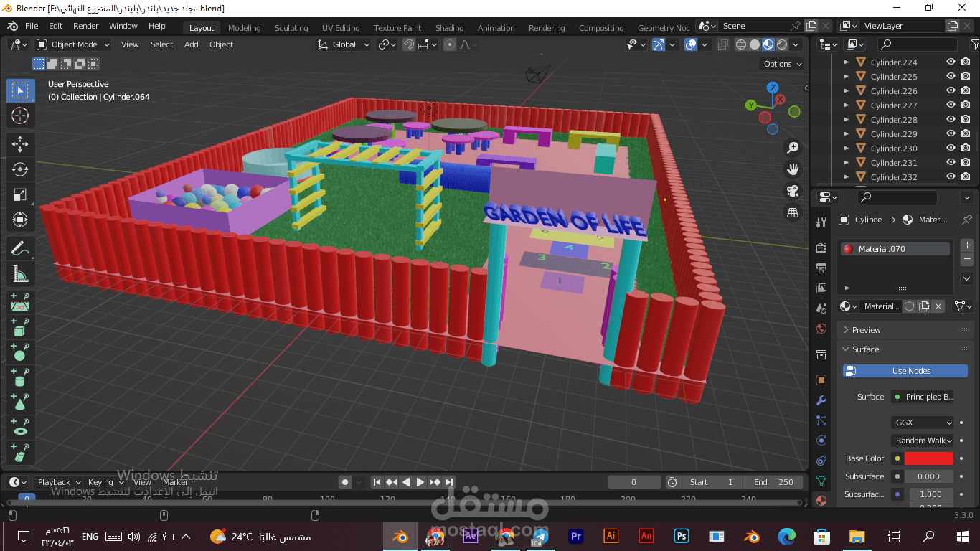Toggle X-ray view in viewport header
Viewport: 980px width, 551px height.
723,44
